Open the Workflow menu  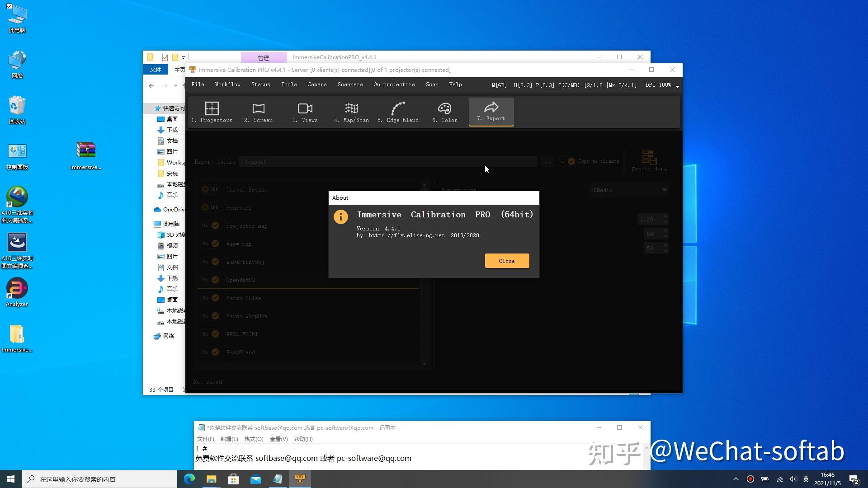coord(227,84)
